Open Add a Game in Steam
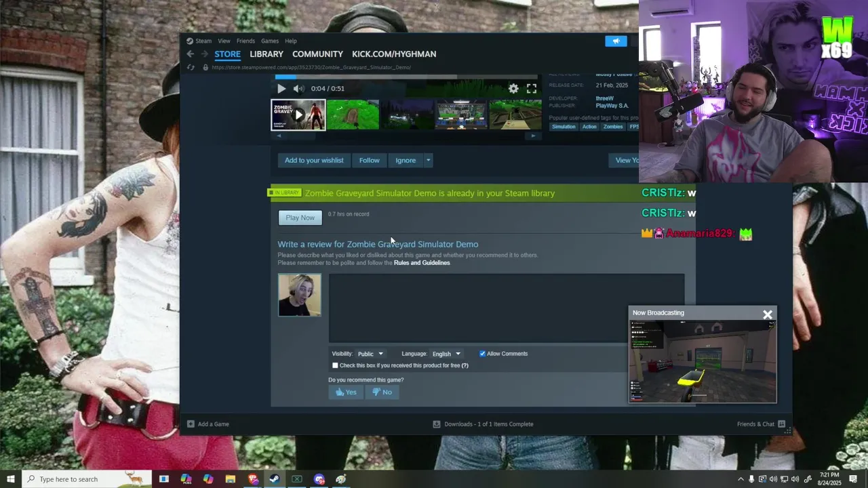868x488 pixels. [208, 424]
